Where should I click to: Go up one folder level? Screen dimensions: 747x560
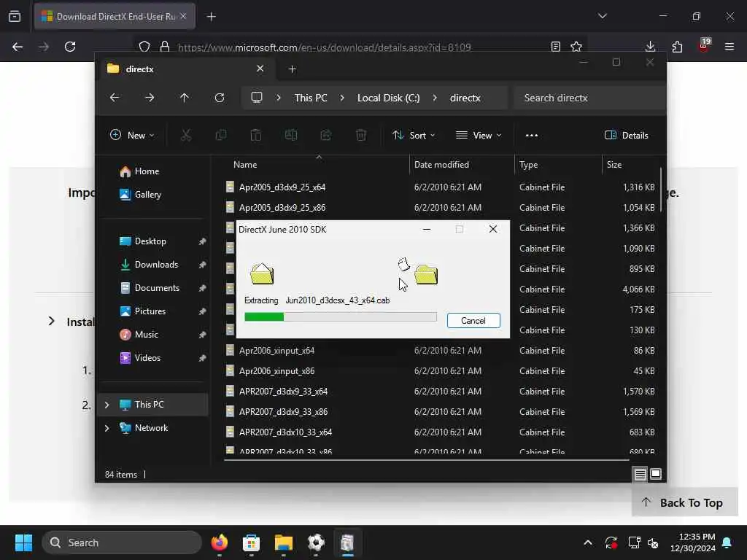(x=185, y=98)
